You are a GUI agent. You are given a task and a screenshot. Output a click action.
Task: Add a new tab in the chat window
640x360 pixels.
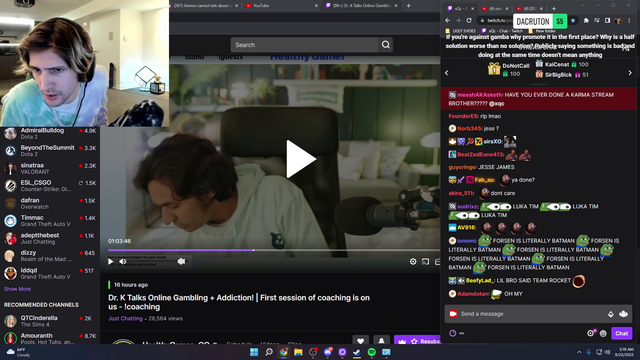pos(554,8)
